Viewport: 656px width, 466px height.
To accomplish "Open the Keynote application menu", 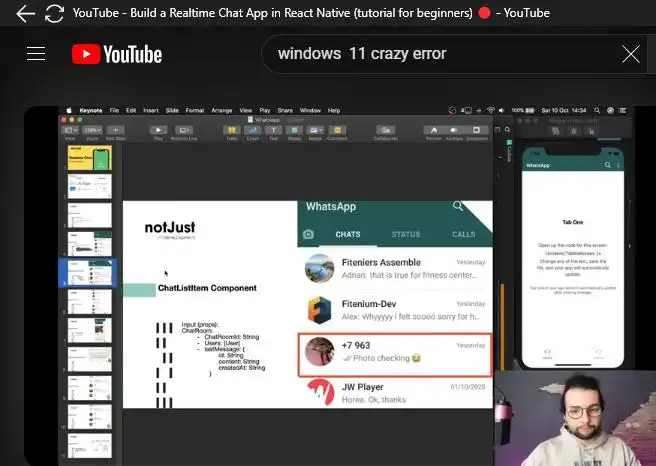I will point(91,110).
